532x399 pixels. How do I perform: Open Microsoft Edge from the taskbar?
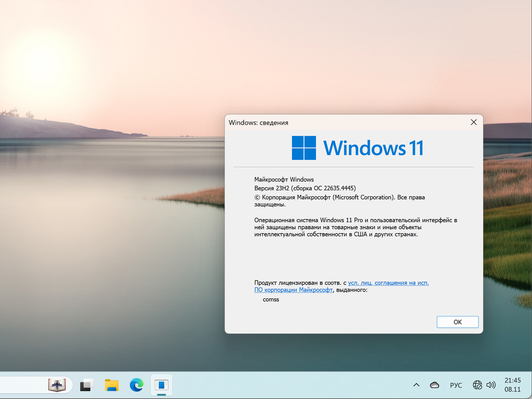coord(137,385)
